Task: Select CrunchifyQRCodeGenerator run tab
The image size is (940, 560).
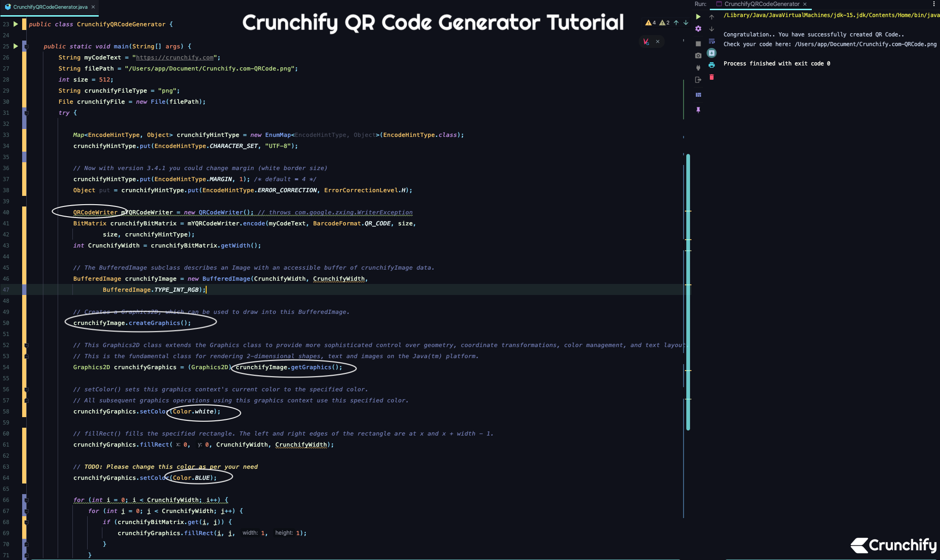Action: click(x=762, y=4)
